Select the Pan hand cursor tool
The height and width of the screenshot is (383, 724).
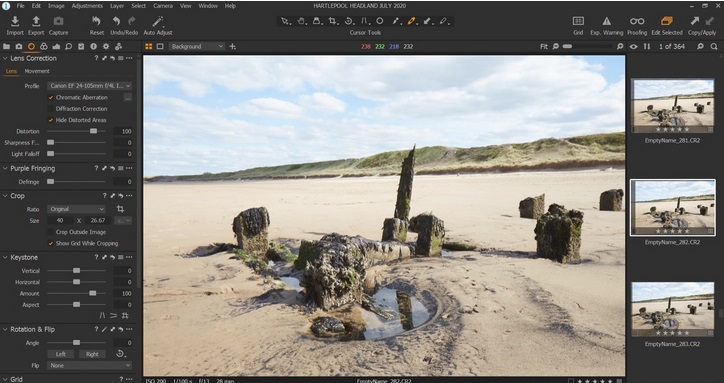pos(301,21)
